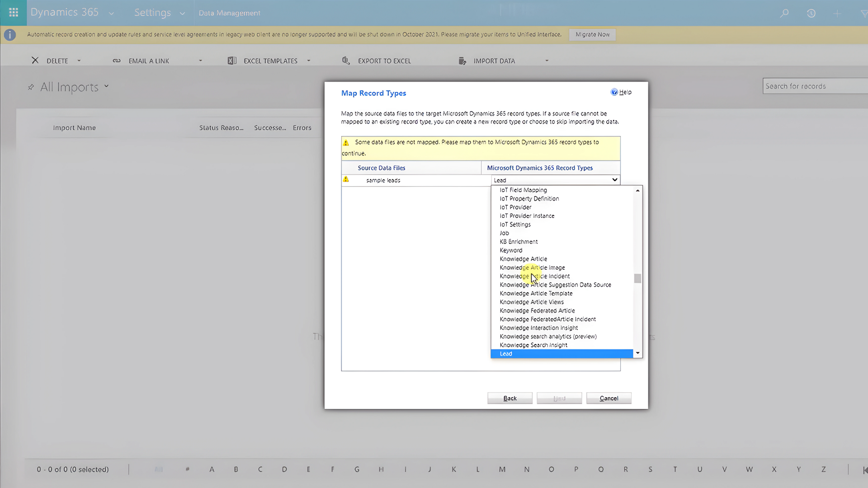Select KB Enrichment option
Viewport: 868px width, 488px height.
click(x=519, y=242)
